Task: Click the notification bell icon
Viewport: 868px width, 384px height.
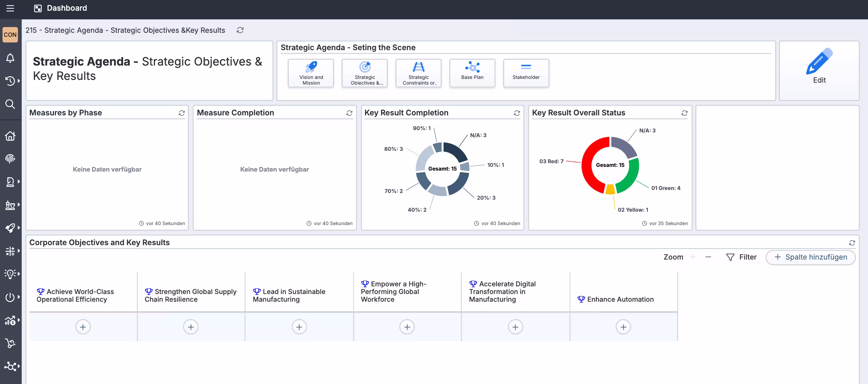Action: tap(10, 58)
